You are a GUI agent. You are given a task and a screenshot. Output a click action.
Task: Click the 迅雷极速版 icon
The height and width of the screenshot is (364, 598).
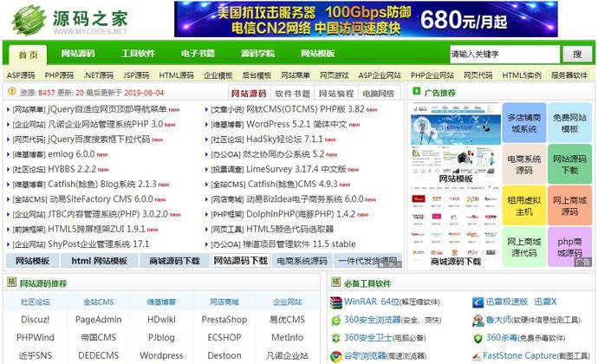pos(478,302)
